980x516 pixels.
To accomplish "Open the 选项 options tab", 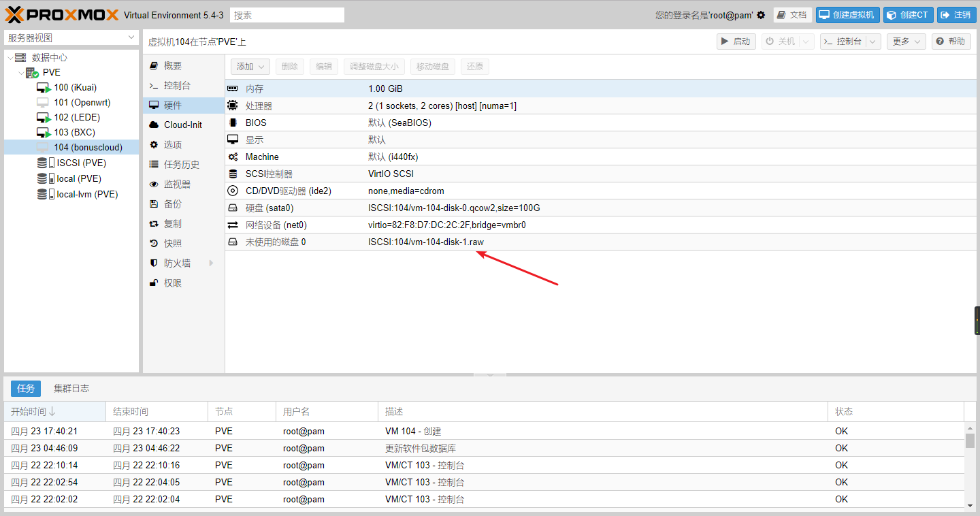I will tap(184, 145).
